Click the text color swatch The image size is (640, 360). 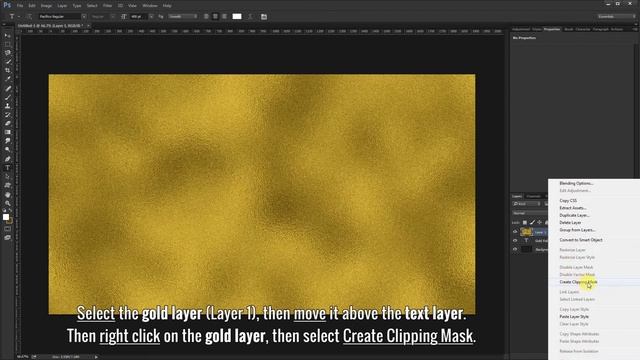pyautogui.click(x=237, y=16)
